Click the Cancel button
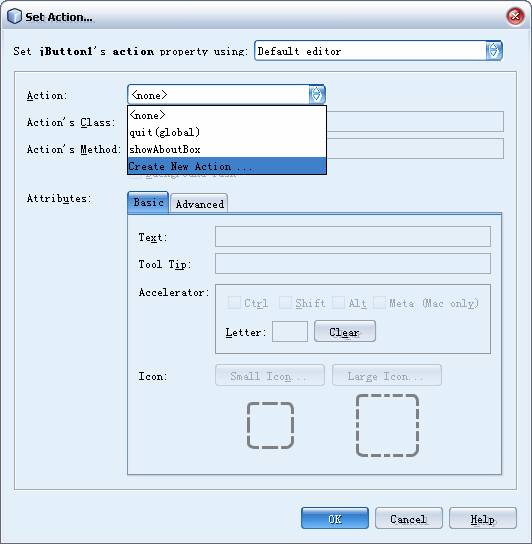The width and height of the screenshot is (532, 544). coord(408,518)
